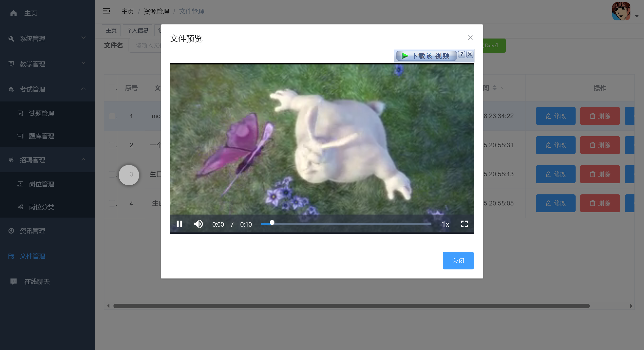Enter fullscreen video mode

(x=464, y=224)
